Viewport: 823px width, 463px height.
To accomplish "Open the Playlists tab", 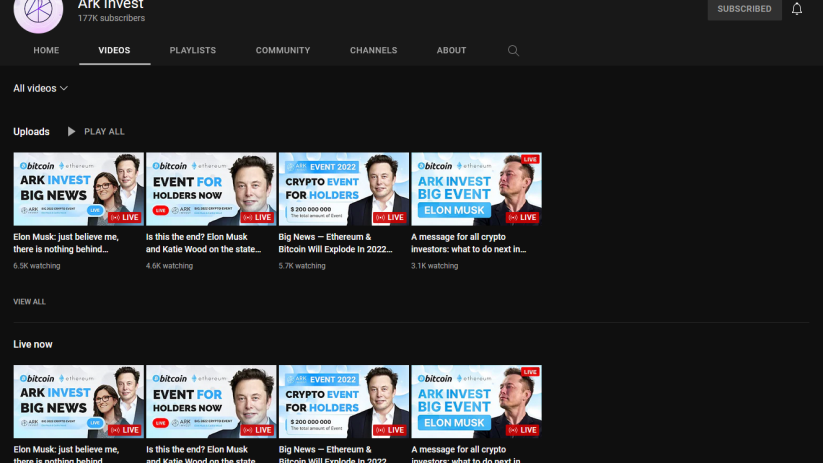I will pos(192,50).
